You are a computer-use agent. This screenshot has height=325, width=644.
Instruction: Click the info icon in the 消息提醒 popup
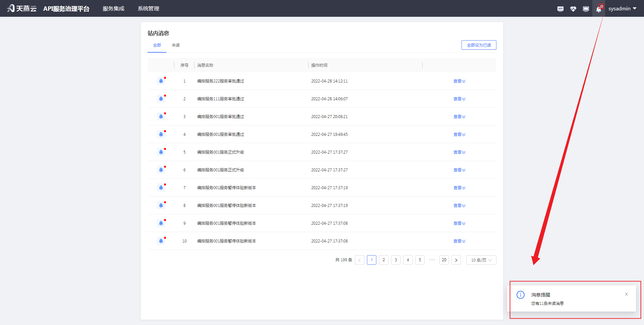coord(520,295)
